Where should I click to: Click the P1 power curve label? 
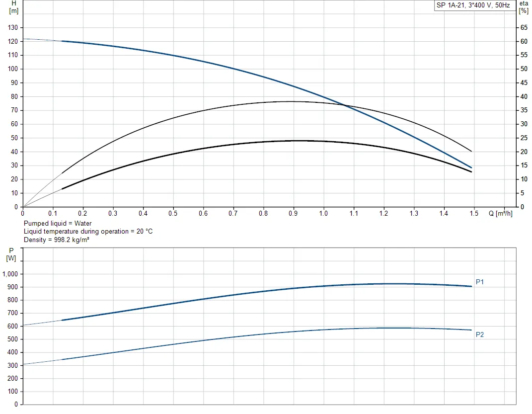tap(480, 282)
